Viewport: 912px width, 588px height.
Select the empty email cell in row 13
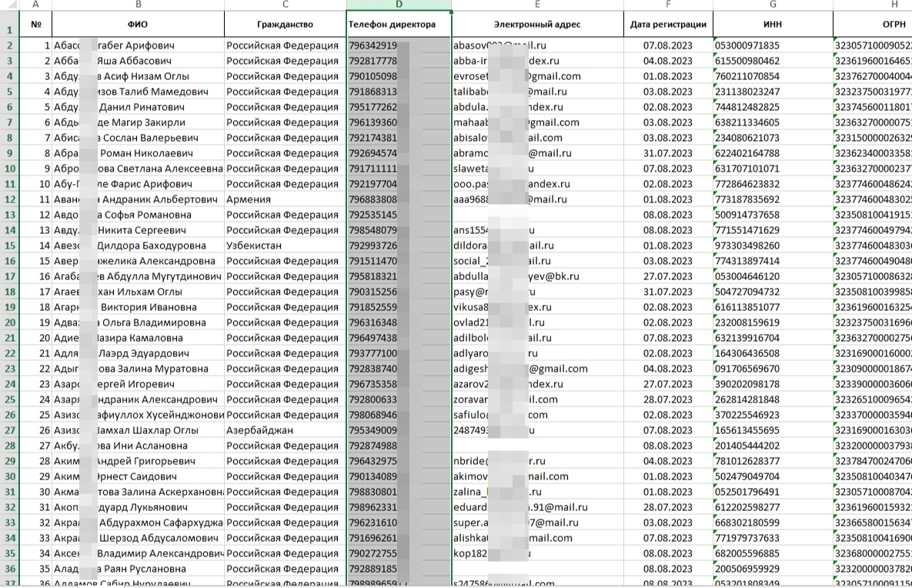pyautogui.click(x=538, y=215)
